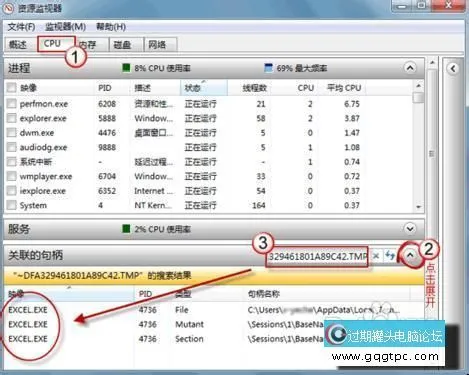Click the handle search input field
Viewport: 469px width, 375px height.
point(317,256)
